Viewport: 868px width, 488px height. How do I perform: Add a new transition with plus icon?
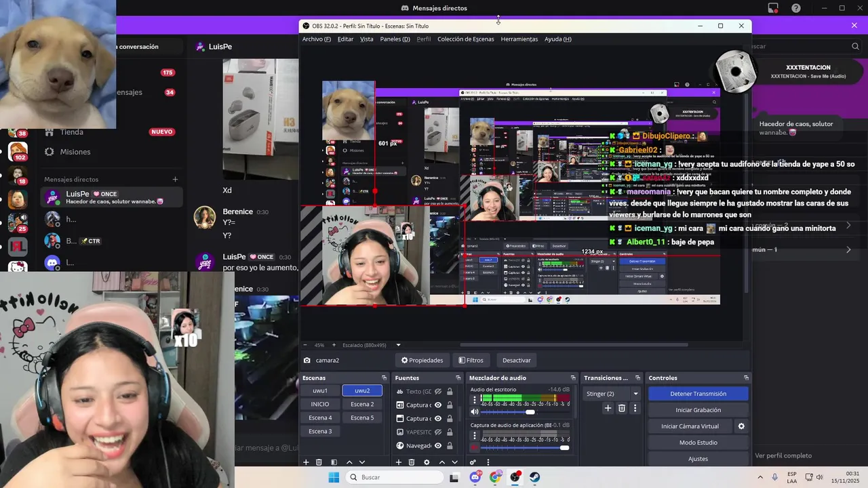608,408
